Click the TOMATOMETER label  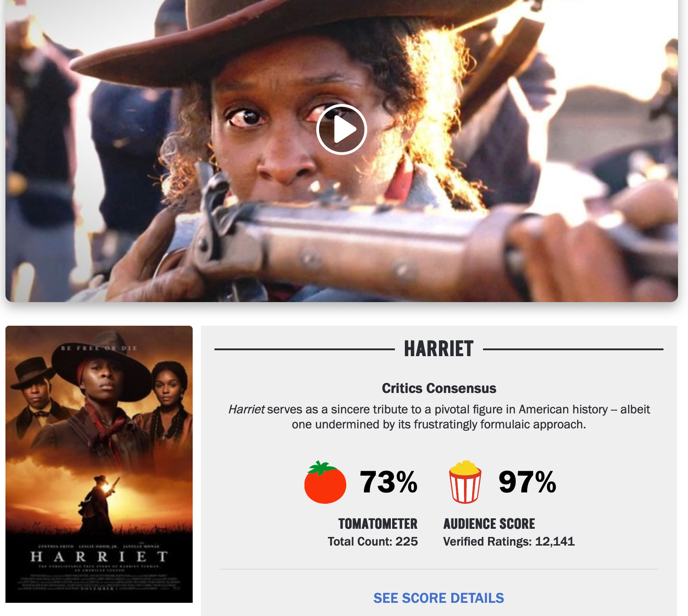pos(378,524)
